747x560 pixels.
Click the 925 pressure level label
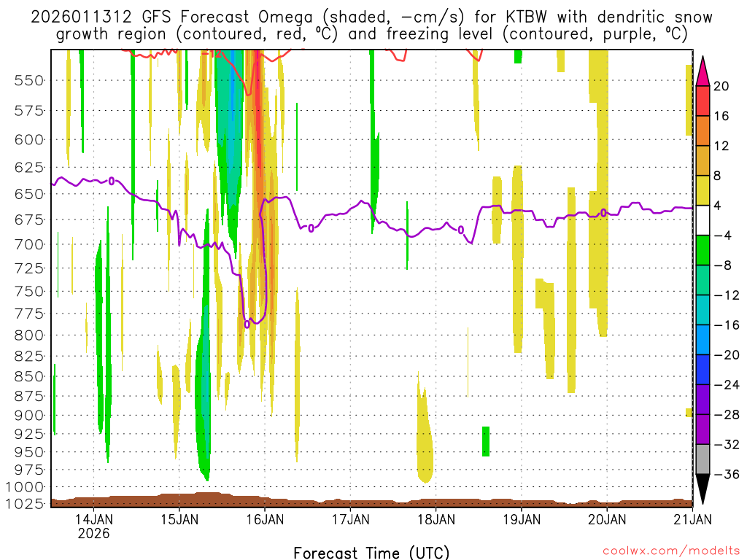click(29, 435)
